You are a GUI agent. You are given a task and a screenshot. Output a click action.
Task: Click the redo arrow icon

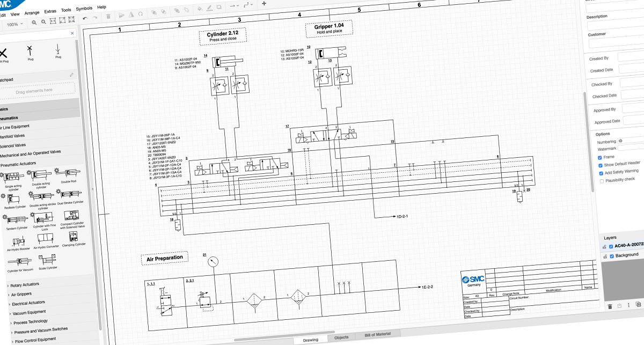coord(94,19)
